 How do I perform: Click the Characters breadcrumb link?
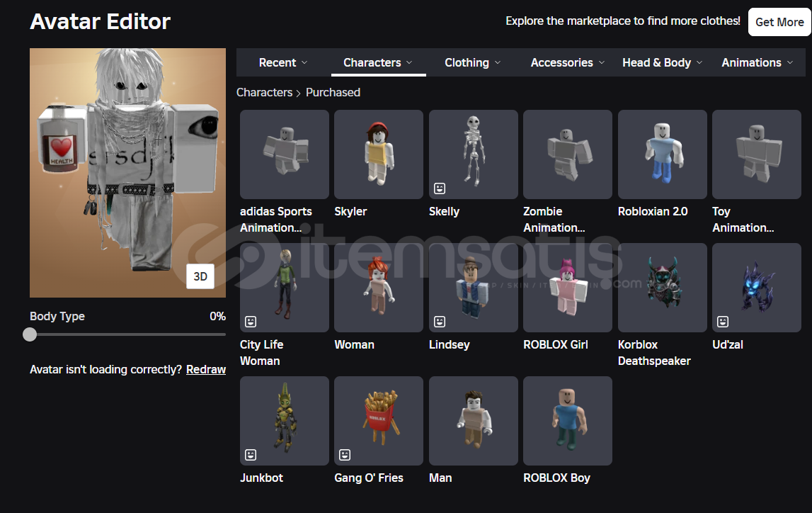[264, 92]
